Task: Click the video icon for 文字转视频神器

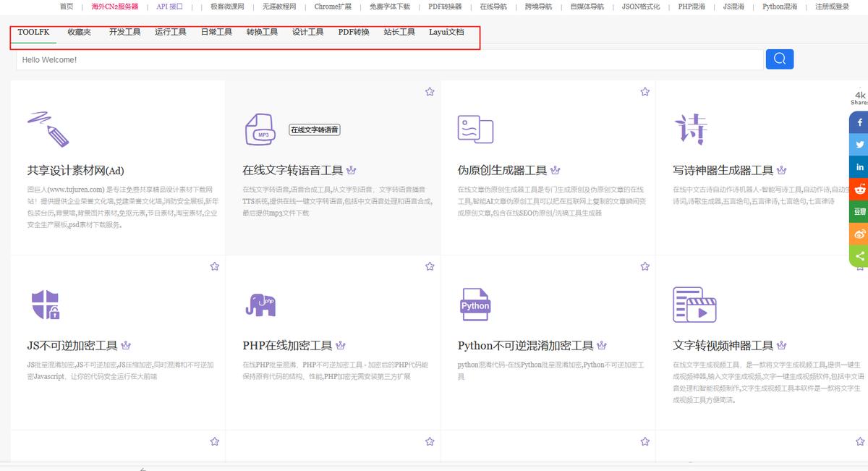Action: click(x=694, y=305)
